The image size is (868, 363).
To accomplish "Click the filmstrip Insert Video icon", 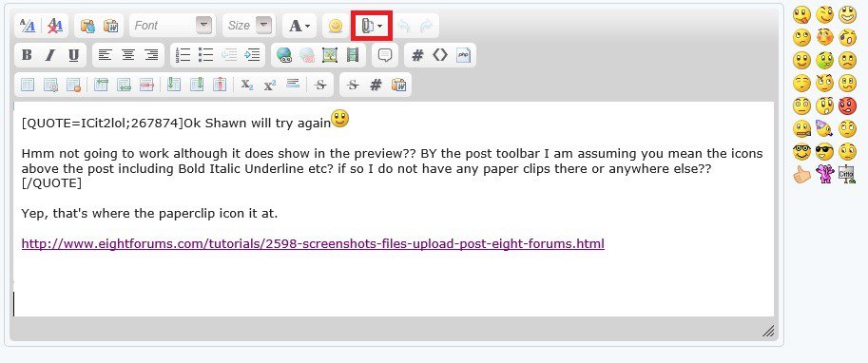I will click(353, 55).
